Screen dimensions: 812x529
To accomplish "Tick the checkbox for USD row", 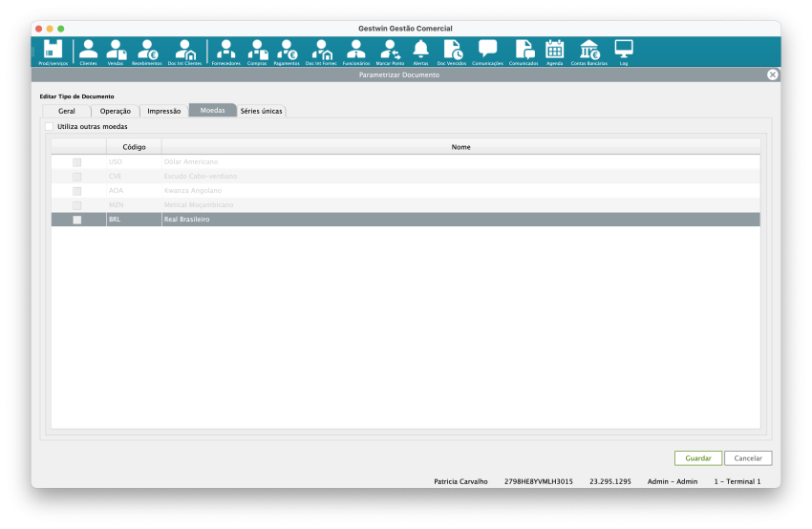I will click(x=77, y=162).
